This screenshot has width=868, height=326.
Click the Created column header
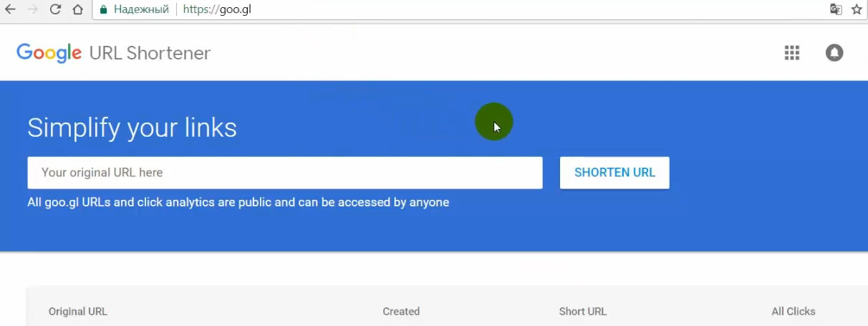(401, 312)
